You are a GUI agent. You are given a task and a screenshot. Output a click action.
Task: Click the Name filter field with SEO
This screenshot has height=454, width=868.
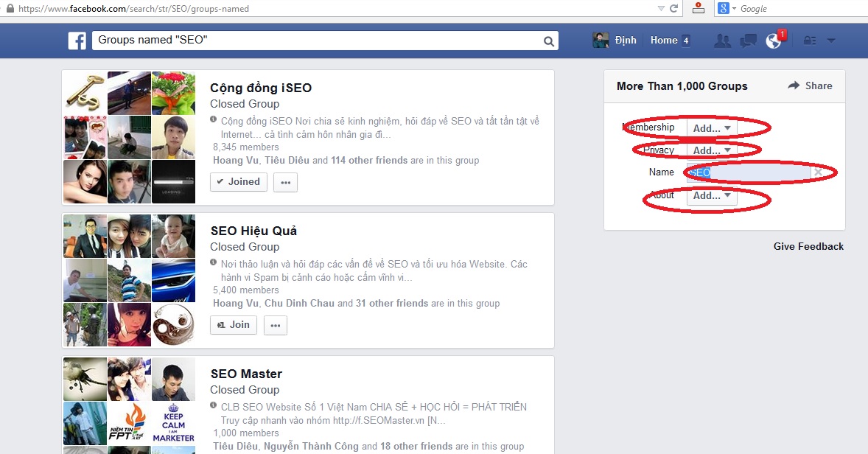tap(749, 172)
